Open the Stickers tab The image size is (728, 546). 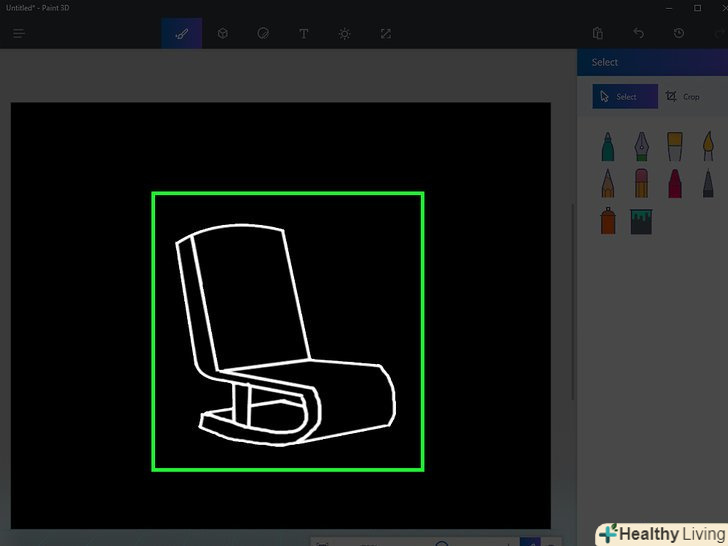click(x=263, y=33)
